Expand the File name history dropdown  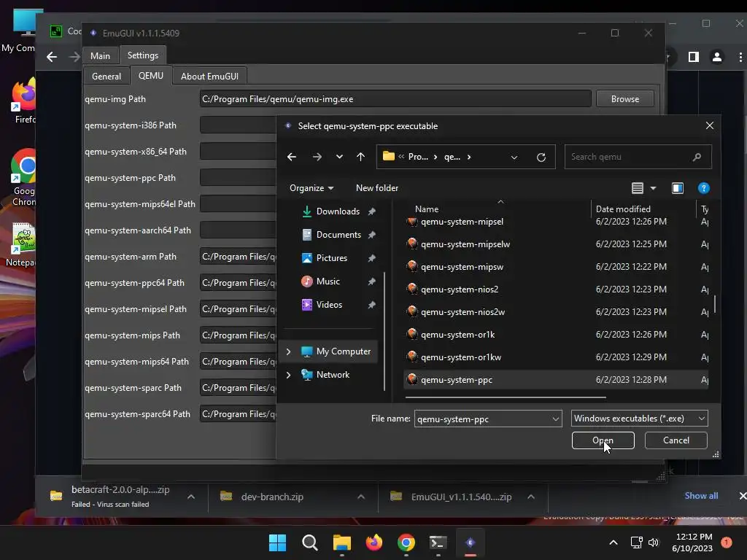click(555, 419)
